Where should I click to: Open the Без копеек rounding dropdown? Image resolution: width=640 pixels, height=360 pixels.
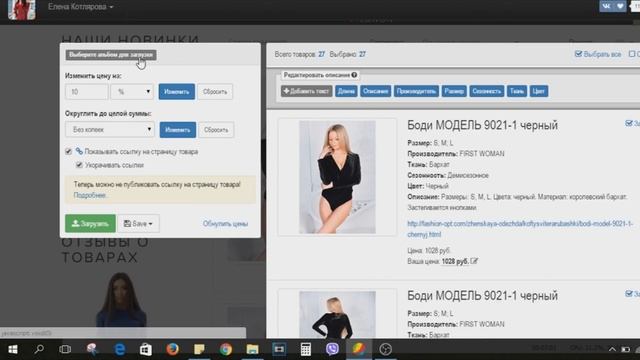[110, 130]
